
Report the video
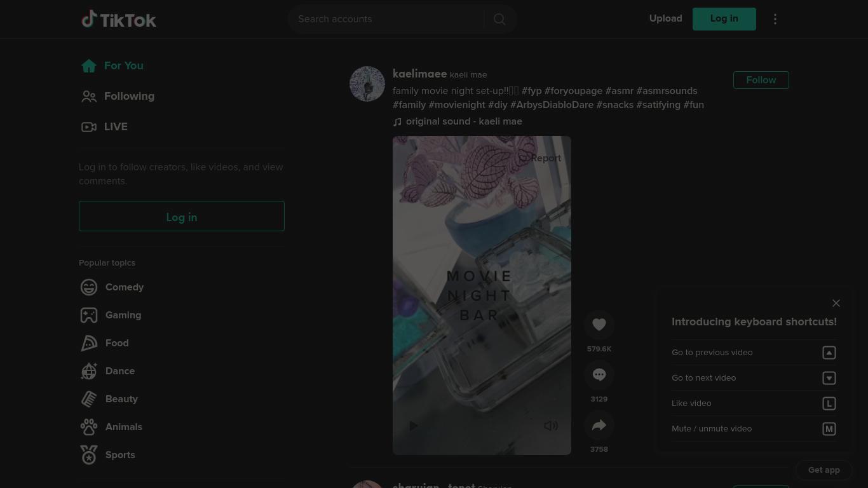pos(540,158)
